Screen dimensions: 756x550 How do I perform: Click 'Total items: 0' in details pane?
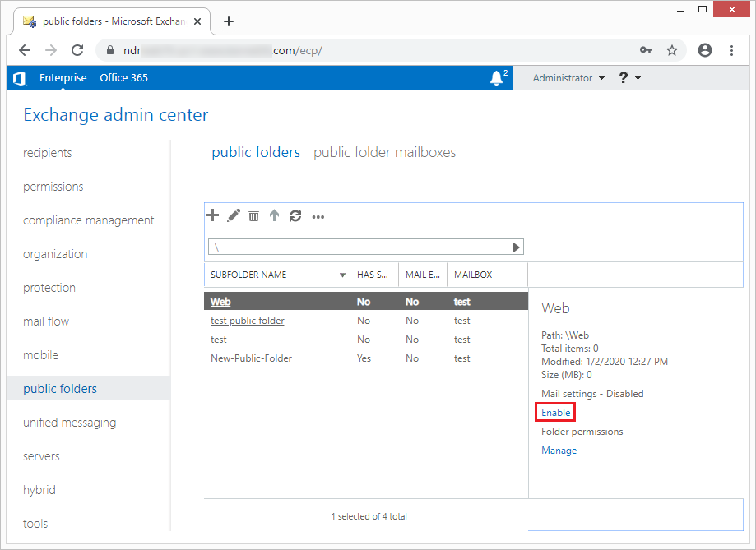click(x=570, y=348)
